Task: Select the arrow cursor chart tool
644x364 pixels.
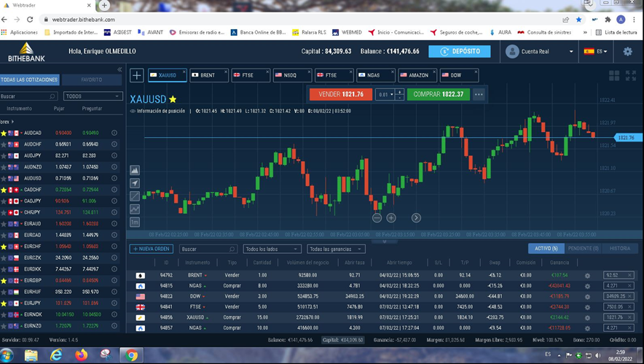Action: (x=135, y=183)
